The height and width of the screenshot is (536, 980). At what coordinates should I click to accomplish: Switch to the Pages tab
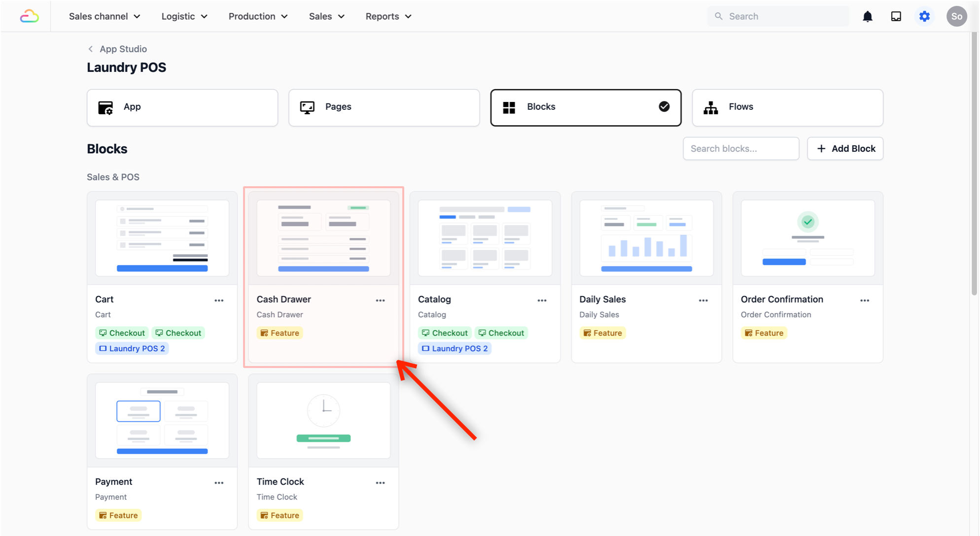click(x=384, y=107)
